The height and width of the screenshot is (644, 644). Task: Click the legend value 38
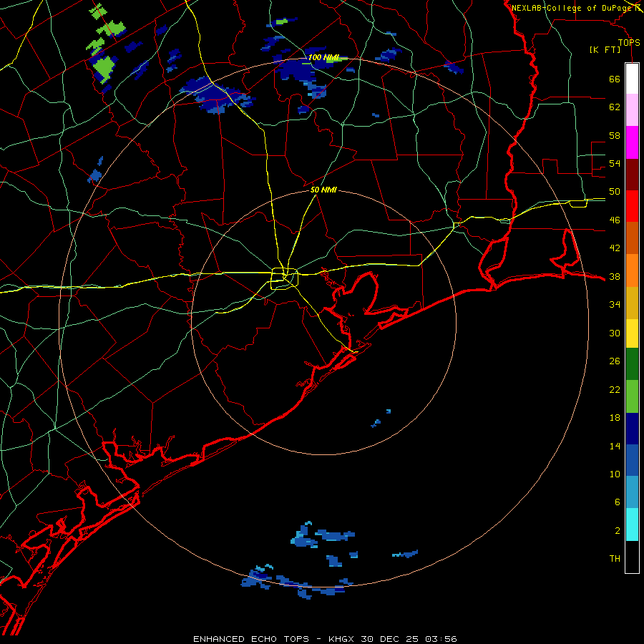(x=615, y=276)
